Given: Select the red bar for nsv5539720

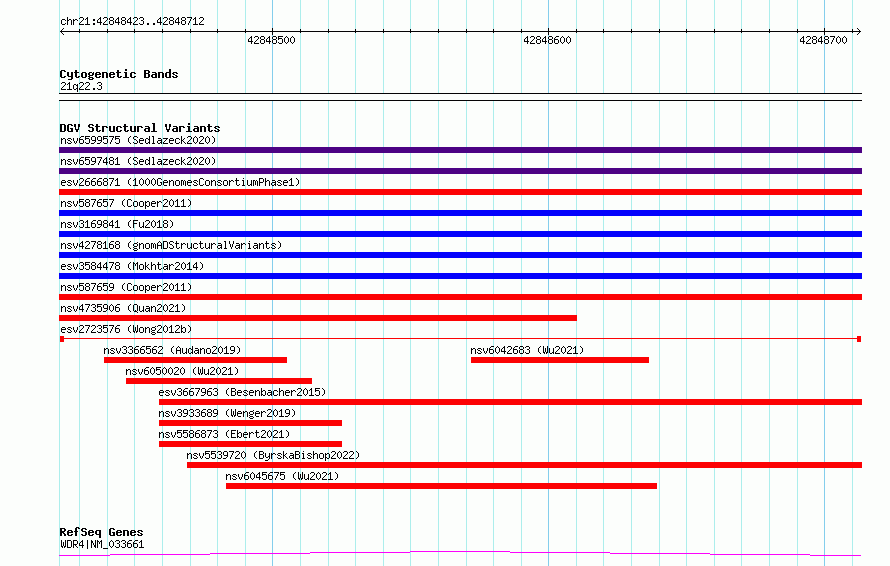Looking at the screenshot, I should pyautogui.click(x=524, y=465).
